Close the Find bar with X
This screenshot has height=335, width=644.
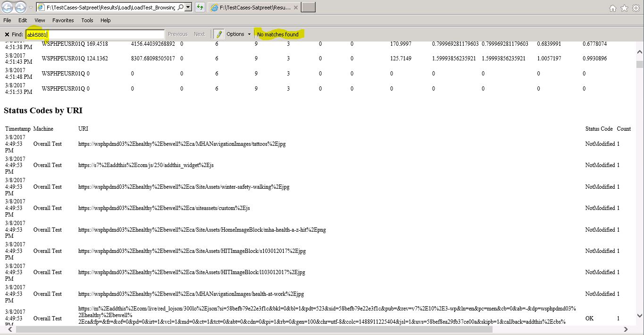point(7,34)
